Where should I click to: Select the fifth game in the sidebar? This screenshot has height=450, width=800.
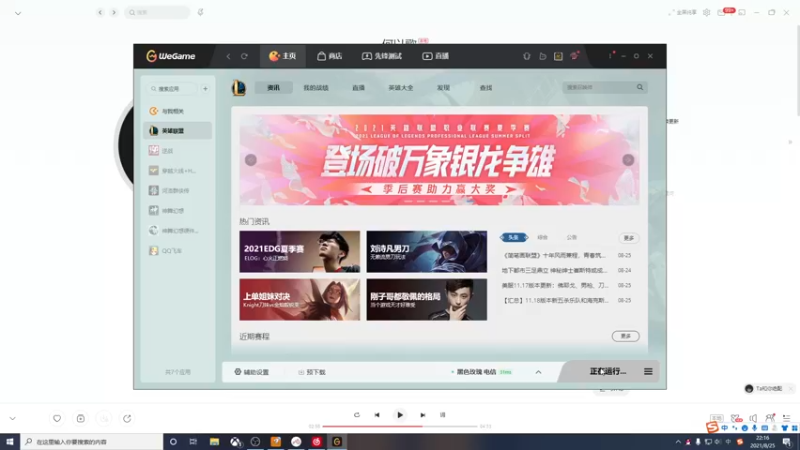(178, 190)
